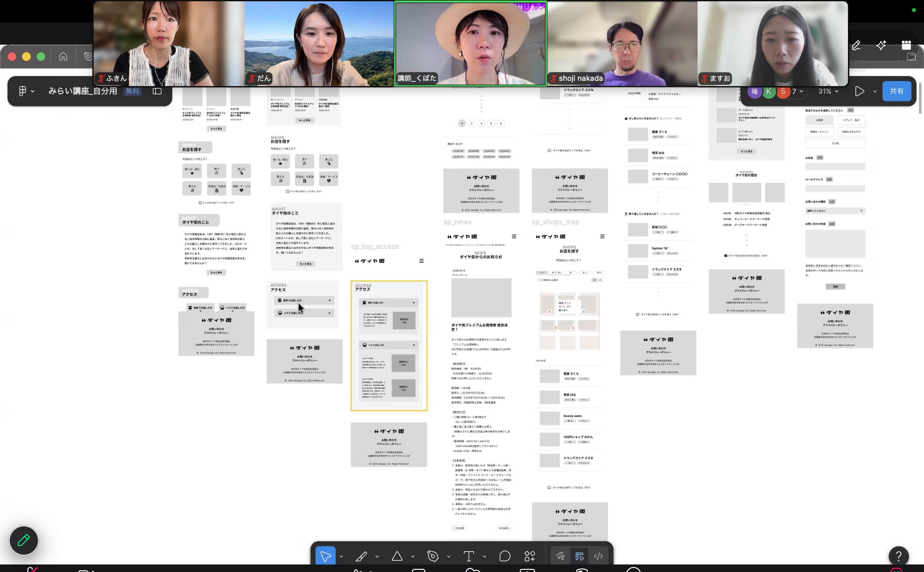Click file name みらい講座_自分用

(x=83, y=91)
